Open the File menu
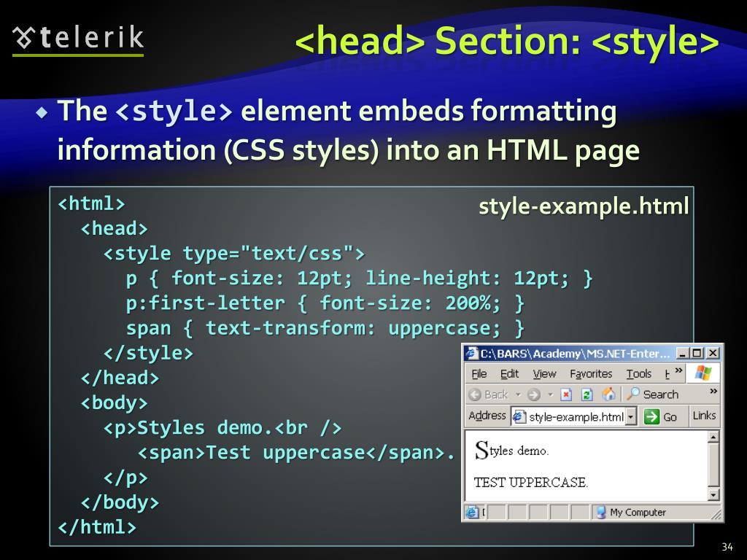The width and height of the screenshot is (747, 560). coord(479,374)
